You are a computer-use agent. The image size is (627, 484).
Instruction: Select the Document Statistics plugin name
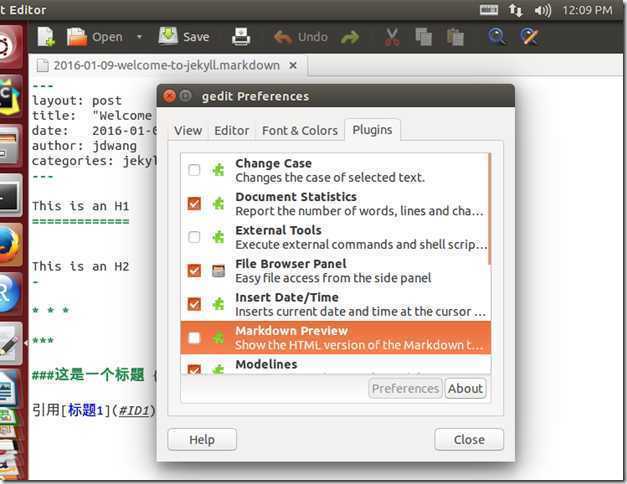coord(296,197)
